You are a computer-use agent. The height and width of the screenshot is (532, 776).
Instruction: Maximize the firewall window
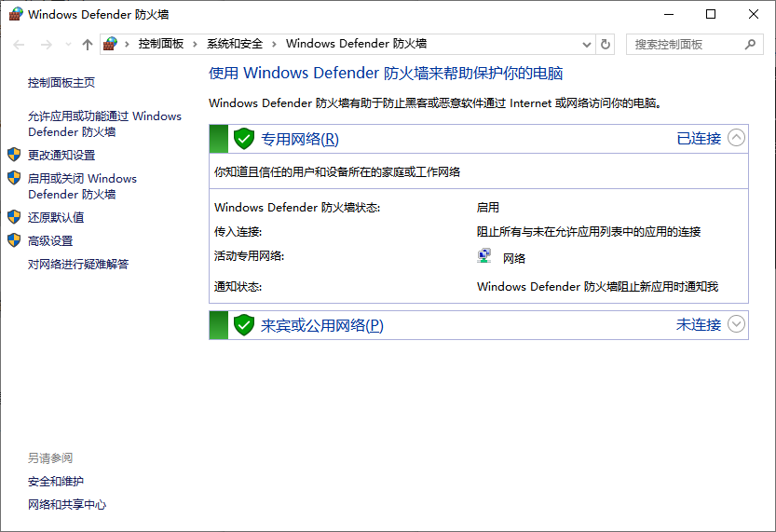[x=711, y=14]
